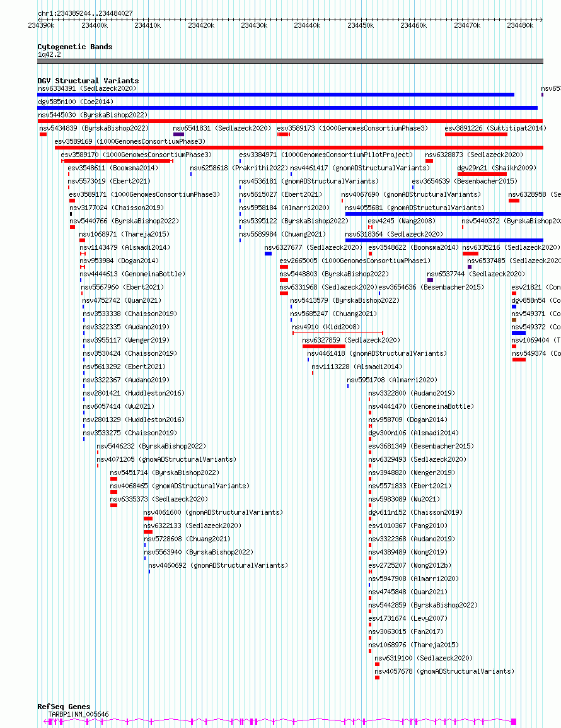Open the TARBP1|NM_005646 RefSeq gene label
This screenshot has width=561, height=728.
(x=78, y=714)
